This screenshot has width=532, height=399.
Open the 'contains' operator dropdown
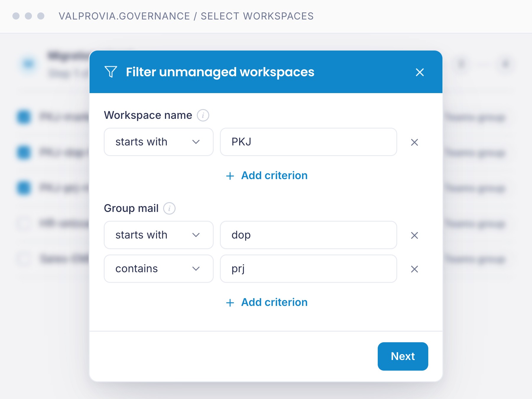point(159,269)
